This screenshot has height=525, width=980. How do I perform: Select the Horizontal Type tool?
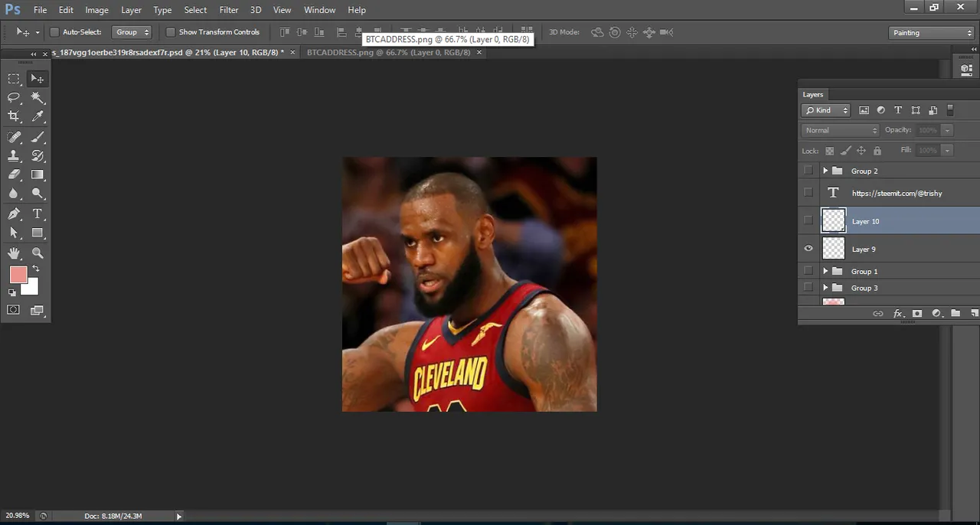38,214
